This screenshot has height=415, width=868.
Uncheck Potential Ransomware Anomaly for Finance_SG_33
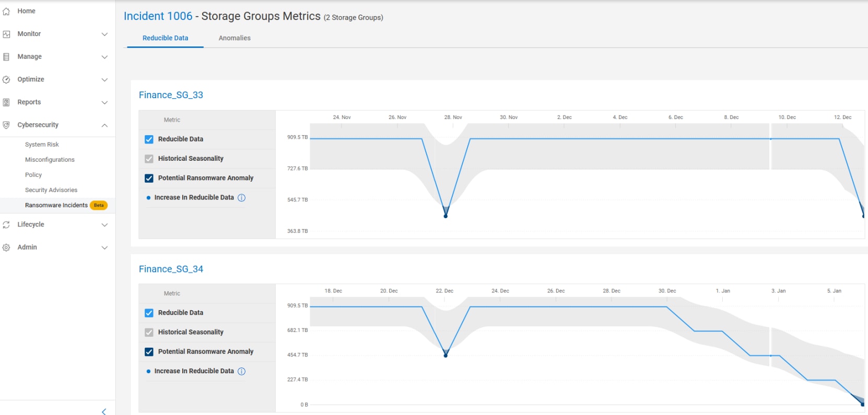coord(149,178)
